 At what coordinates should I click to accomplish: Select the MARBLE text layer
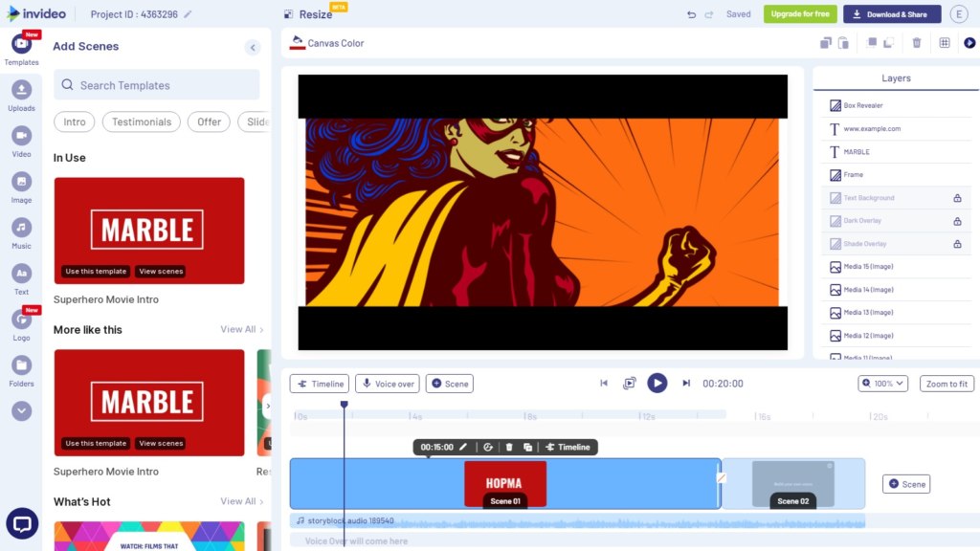point(895,152)
